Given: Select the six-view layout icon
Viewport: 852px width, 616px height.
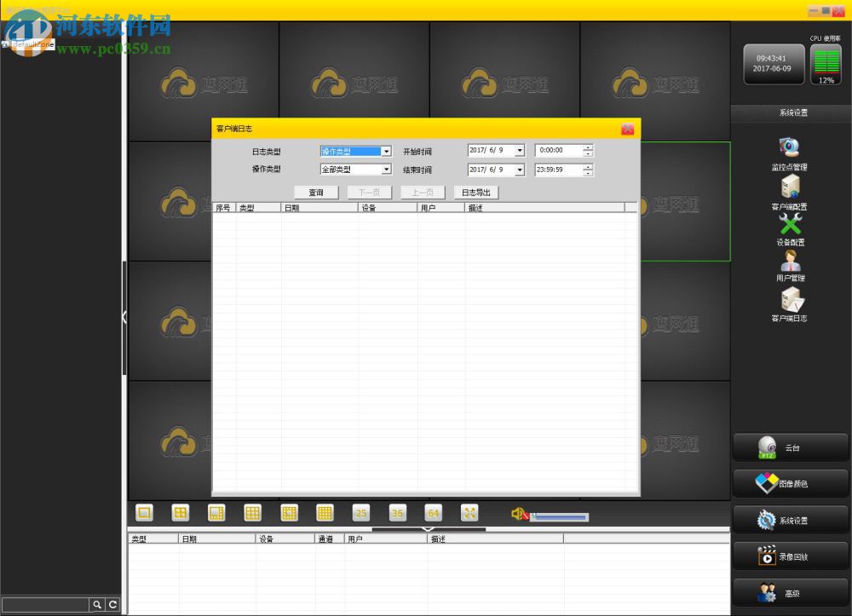Looking at the screenshot, I should point(216,513).
